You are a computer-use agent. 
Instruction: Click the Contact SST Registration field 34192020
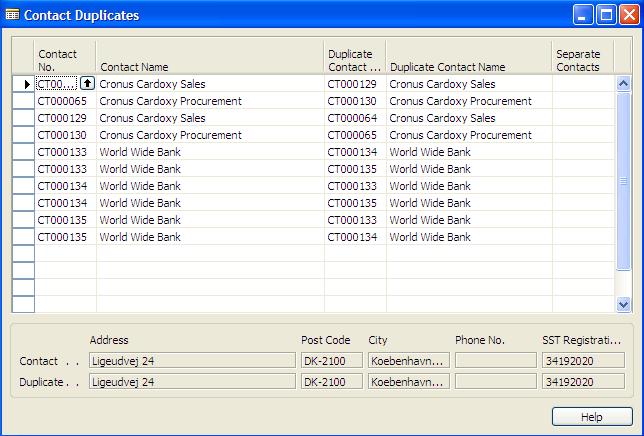(583, 360)
